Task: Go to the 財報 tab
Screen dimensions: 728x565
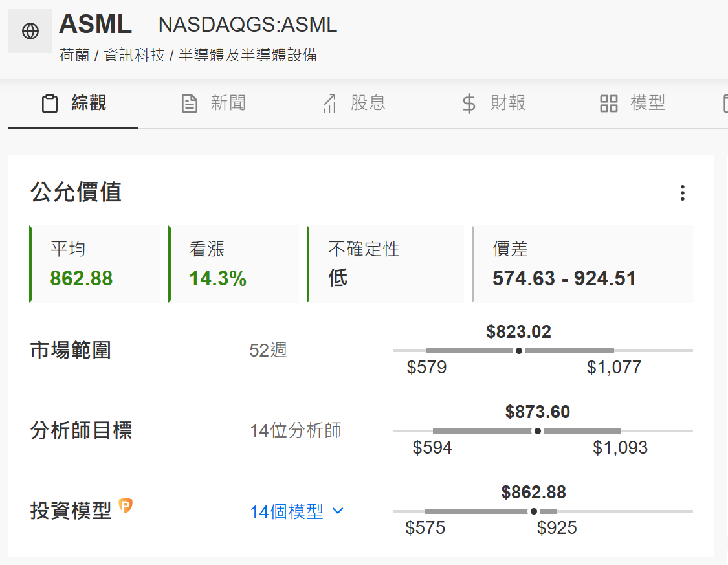Action: point(494,104)
